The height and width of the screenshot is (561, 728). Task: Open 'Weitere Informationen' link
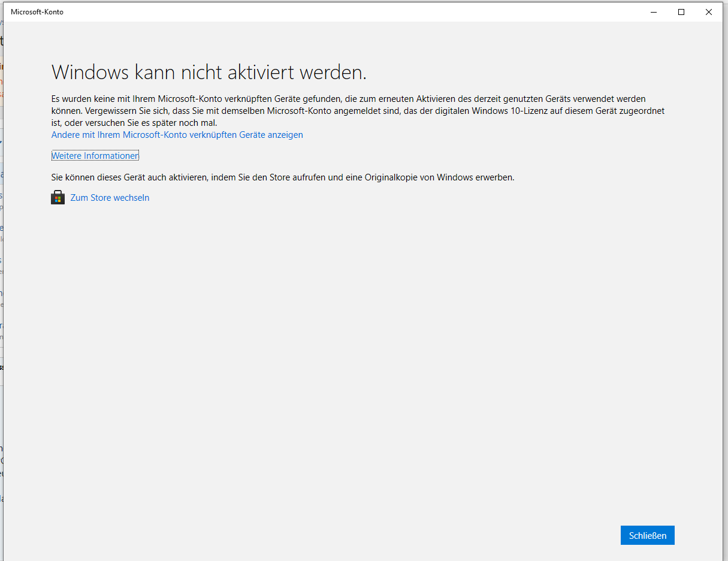pyautogui.click(x=95, y=156)
